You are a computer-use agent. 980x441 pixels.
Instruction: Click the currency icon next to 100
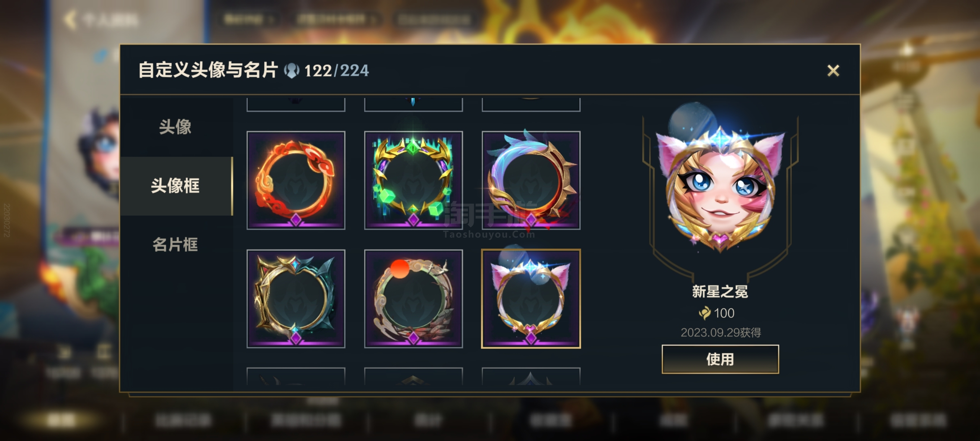(704, 313)
